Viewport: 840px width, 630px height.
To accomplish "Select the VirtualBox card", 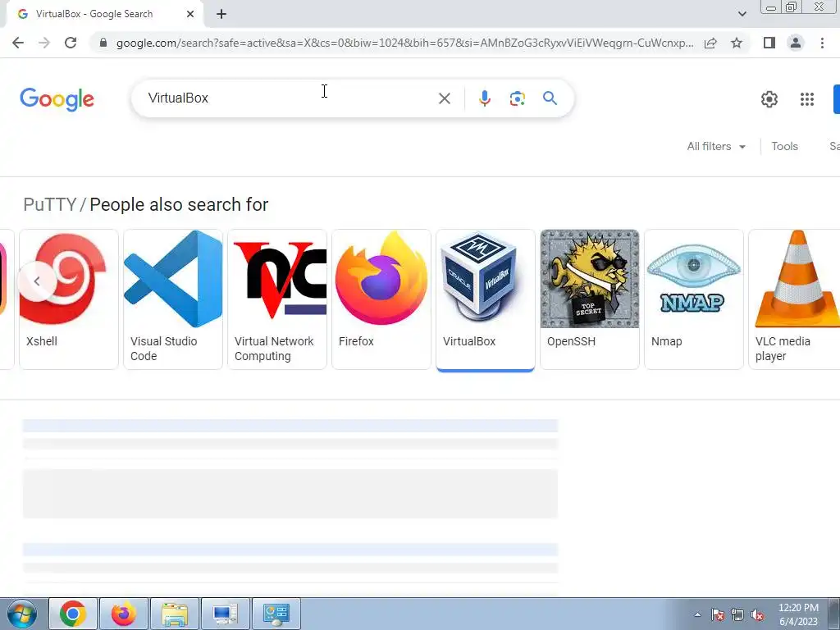I will point(486,299).
